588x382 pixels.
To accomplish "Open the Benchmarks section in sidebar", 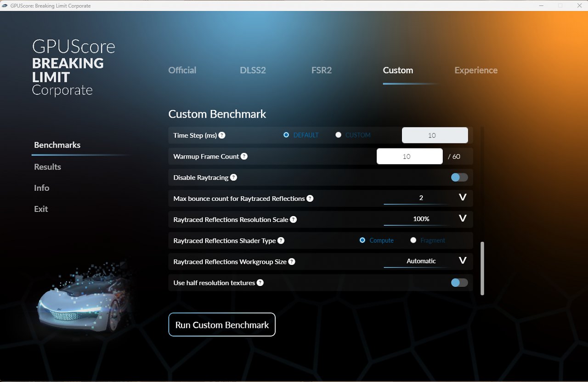I will [57, 145].
